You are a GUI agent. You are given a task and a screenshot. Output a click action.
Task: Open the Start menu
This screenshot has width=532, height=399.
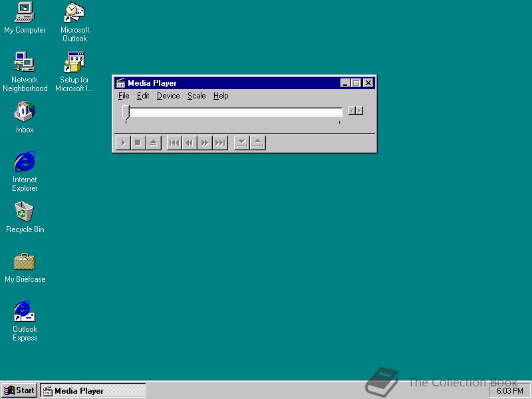19,390
